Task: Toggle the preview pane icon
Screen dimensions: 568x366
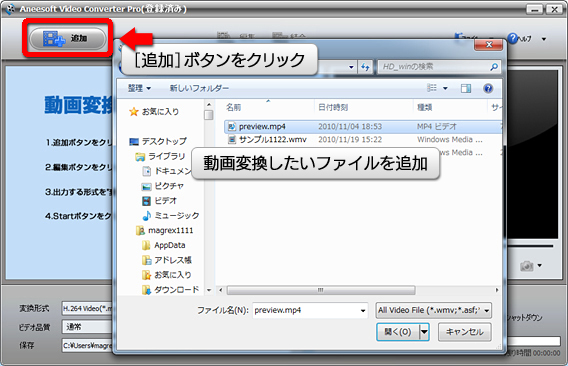Action: (x=466, y=88)
